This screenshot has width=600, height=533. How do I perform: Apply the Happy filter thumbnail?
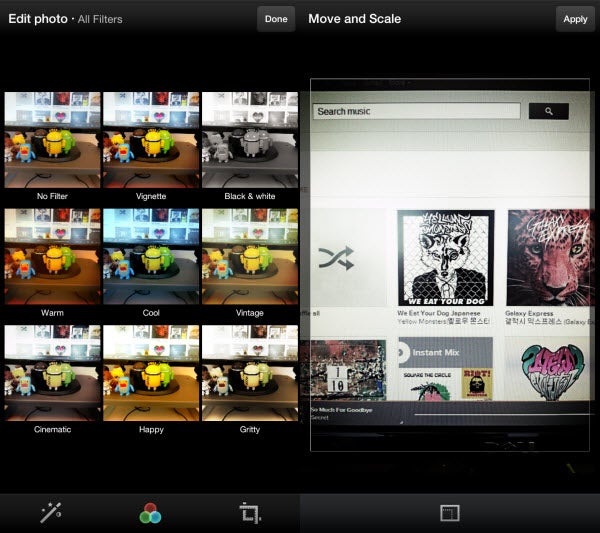point(151,373)
